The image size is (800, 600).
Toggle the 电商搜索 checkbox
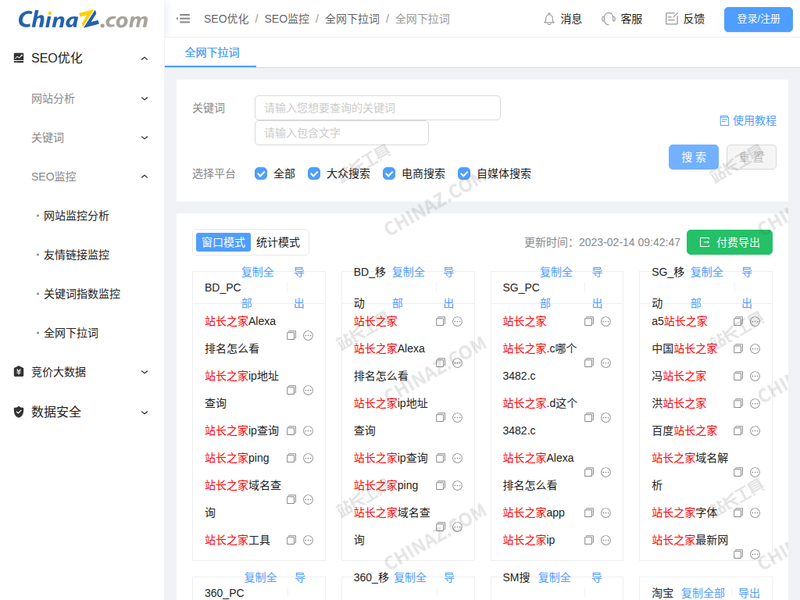(x=389, y=173)
